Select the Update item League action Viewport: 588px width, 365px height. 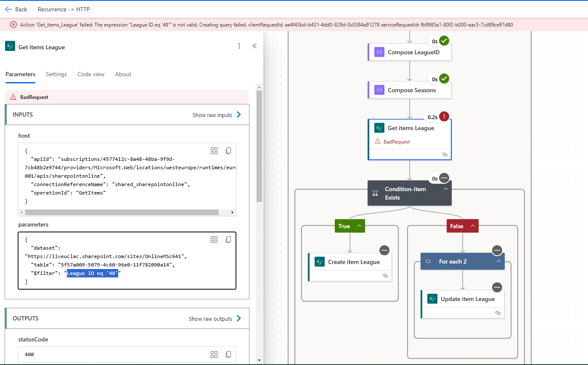click(463, 304)
